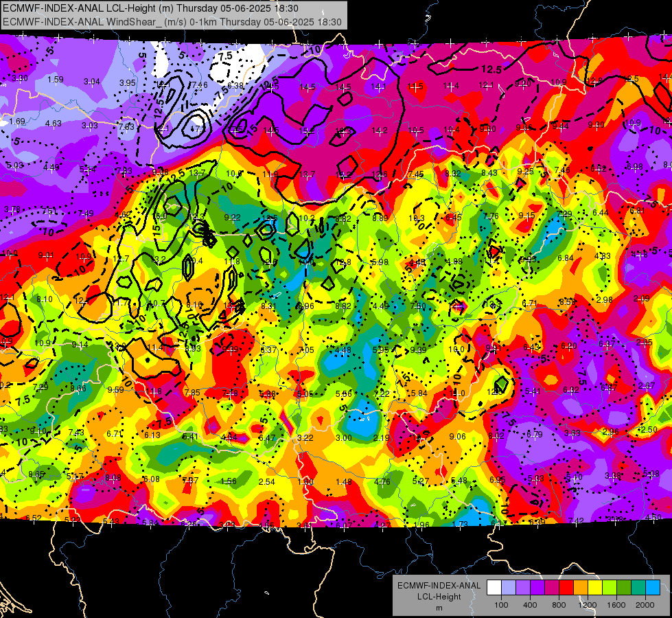This screenshot has height=618, width=672.
Task: Click the LCL-Height title line
Action: click(x=151, y=8)
